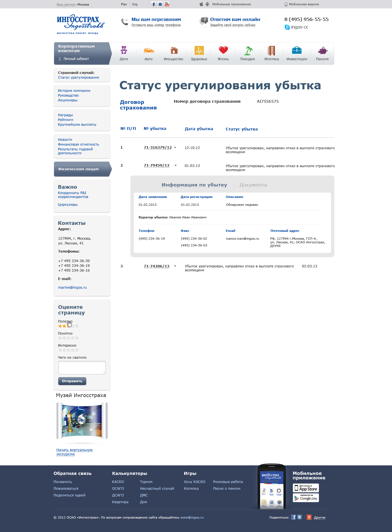This screenshot has height=532, width=392.
Task: Open the Поездки palm tree category
Action: tap(248, 53)
